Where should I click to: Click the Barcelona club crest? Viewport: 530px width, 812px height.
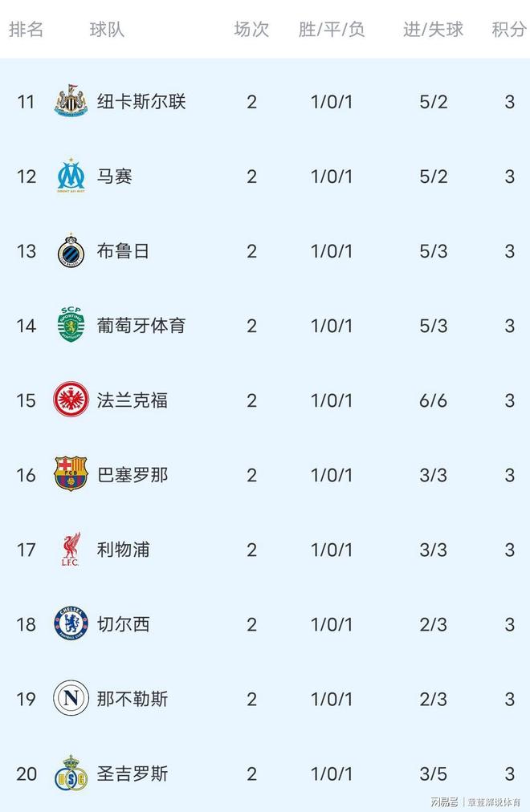click(x=71, y=475)
